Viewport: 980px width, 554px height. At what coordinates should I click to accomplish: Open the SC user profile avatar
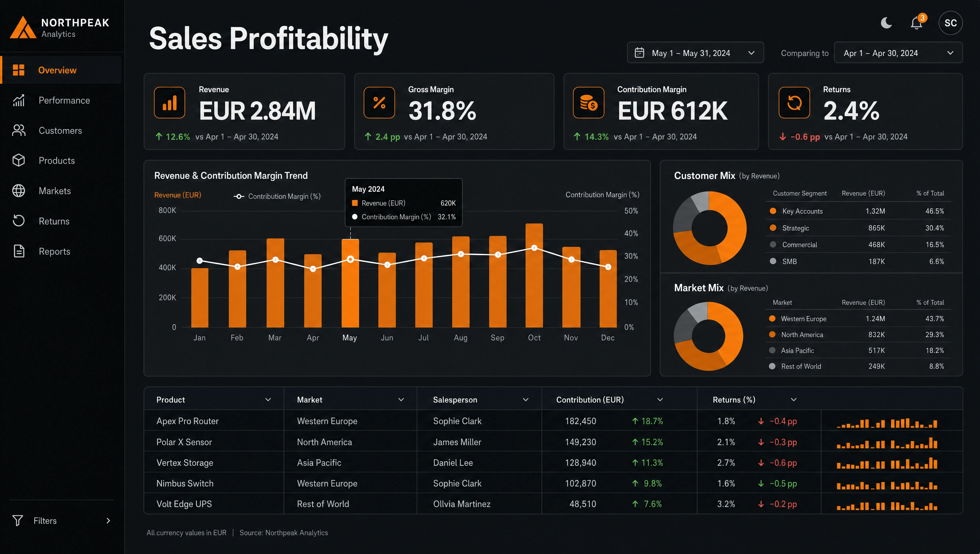(950, 23)
